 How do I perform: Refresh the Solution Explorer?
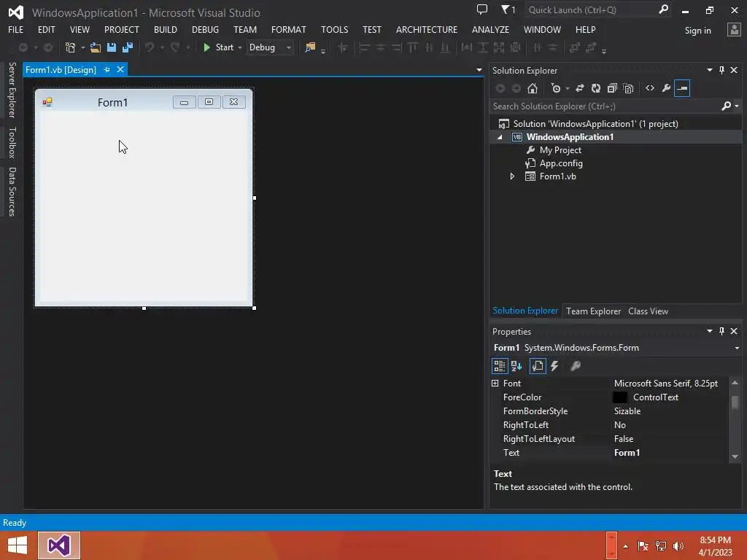click(x=596, y=88)
